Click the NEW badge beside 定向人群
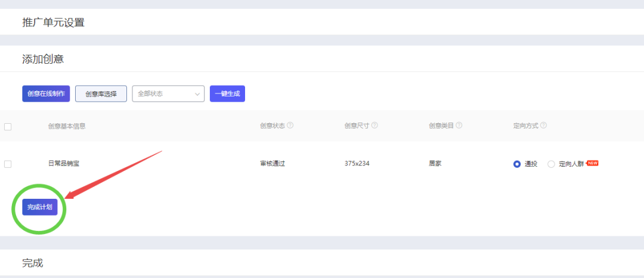644x278 pixels. point(592,163)
